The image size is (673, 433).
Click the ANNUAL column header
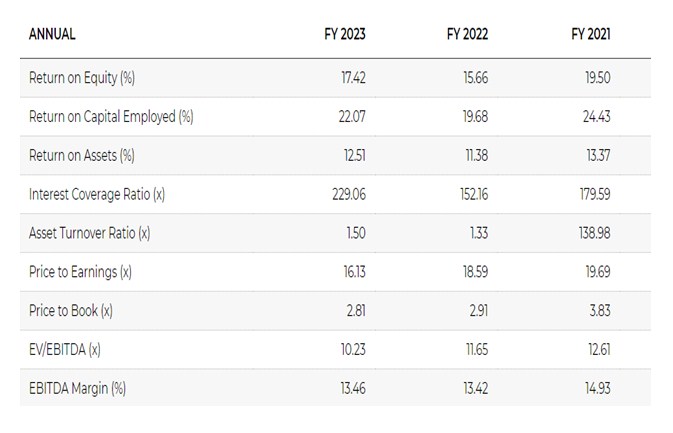coord(52,34)
